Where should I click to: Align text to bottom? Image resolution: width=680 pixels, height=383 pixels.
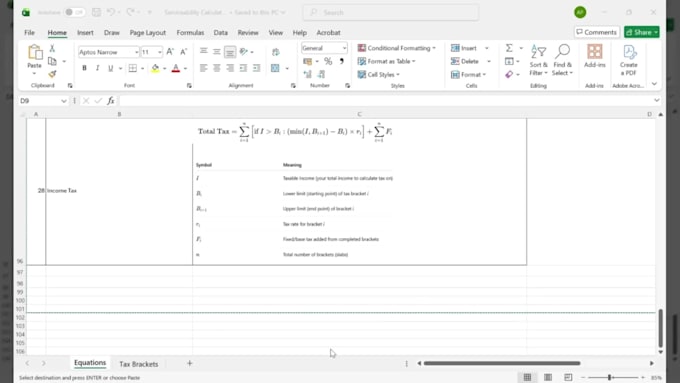[230, 52]
